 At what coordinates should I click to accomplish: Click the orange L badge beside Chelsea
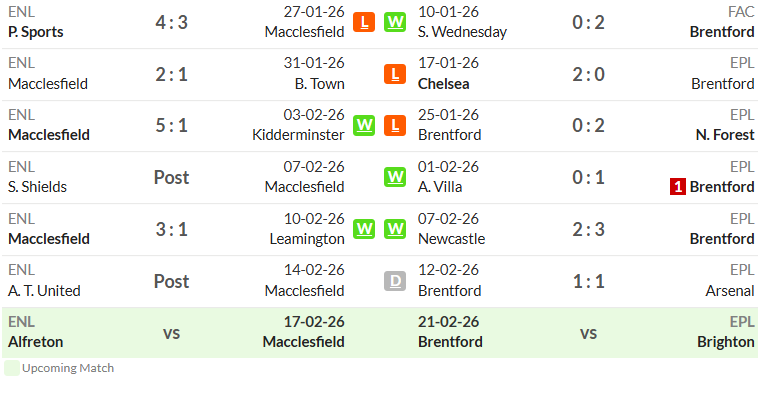pos(395,74)
